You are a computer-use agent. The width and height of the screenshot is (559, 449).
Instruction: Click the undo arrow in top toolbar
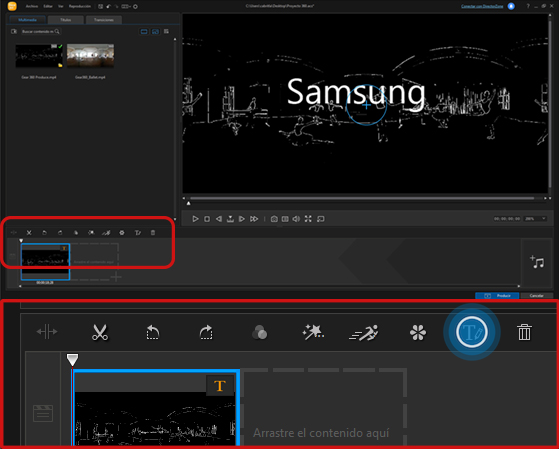tap(108, 6)
